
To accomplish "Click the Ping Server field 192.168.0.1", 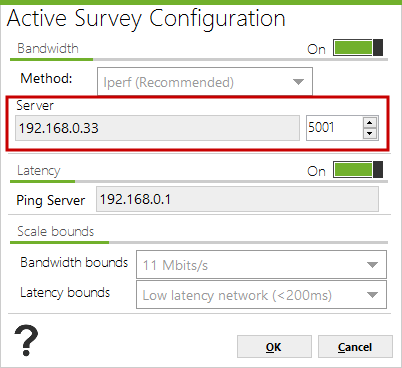I will point(237,199).
